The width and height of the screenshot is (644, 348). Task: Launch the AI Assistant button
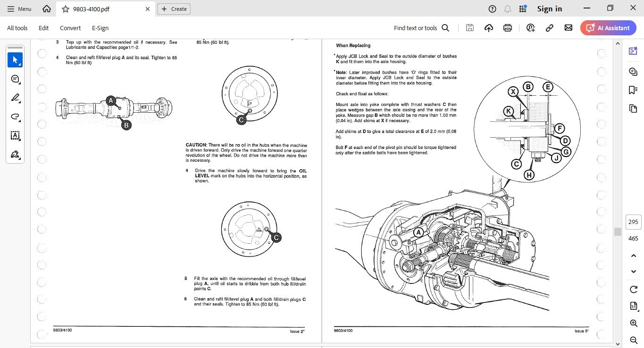pyautogui.click(x=608, y=28)
